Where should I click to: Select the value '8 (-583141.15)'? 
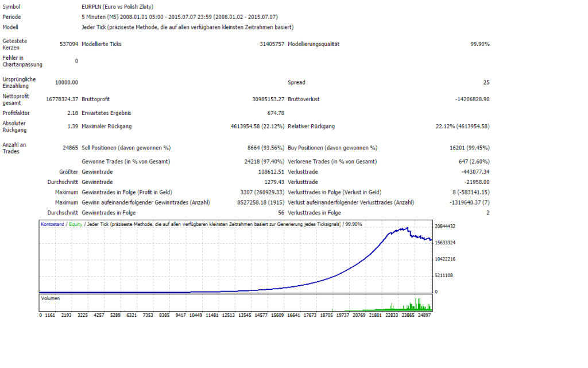[471, 192]
